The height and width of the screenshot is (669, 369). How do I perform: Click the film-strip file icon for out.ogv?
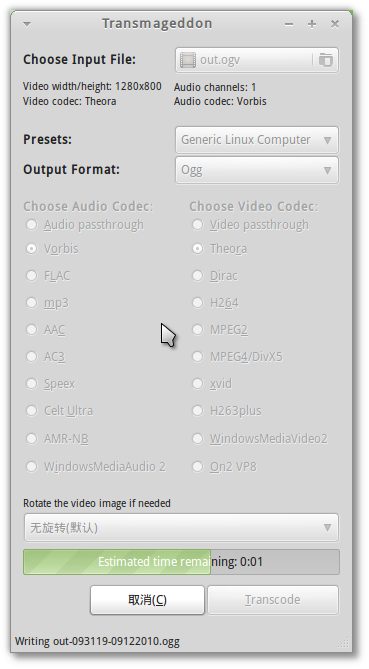[x=188, y=60]
